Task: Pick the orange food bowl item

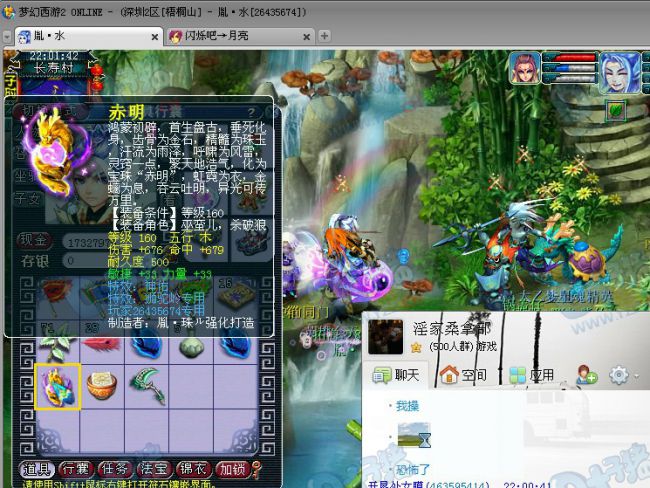Action: 102,386
